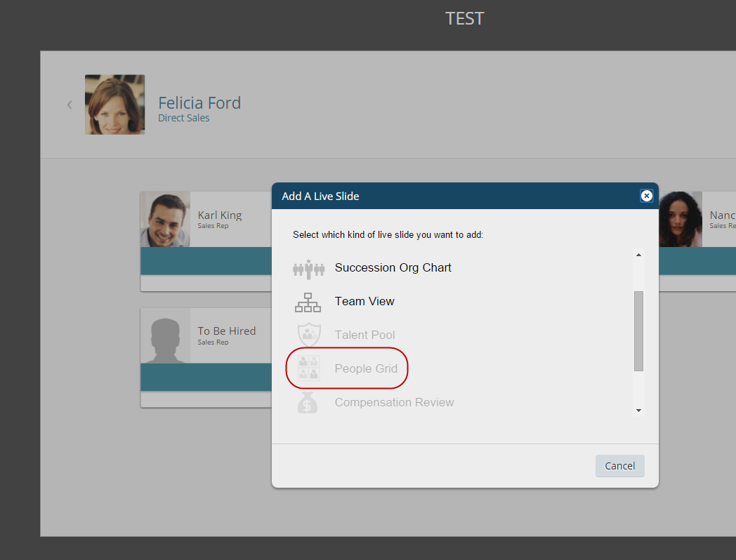Screen dimensions: 736x560
Task: Click the Direct Sales subtitle
Action: click(183, 118)
